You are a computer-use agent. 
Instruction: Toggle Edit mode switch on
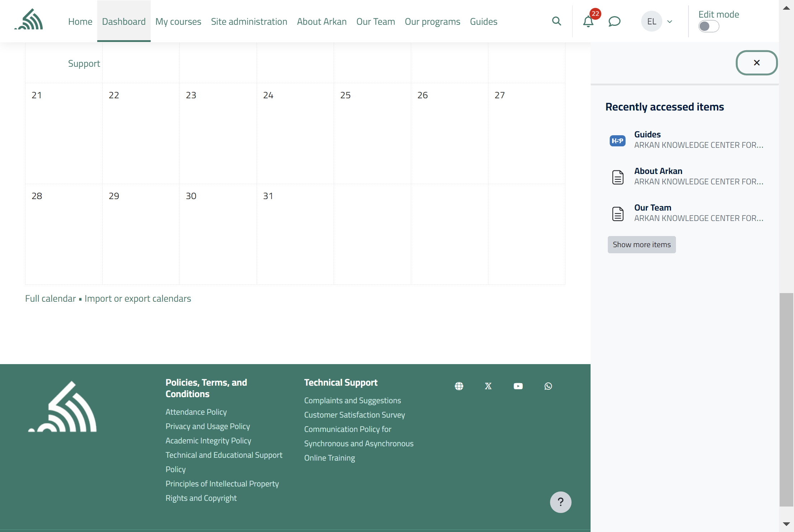tap(709, 26)
